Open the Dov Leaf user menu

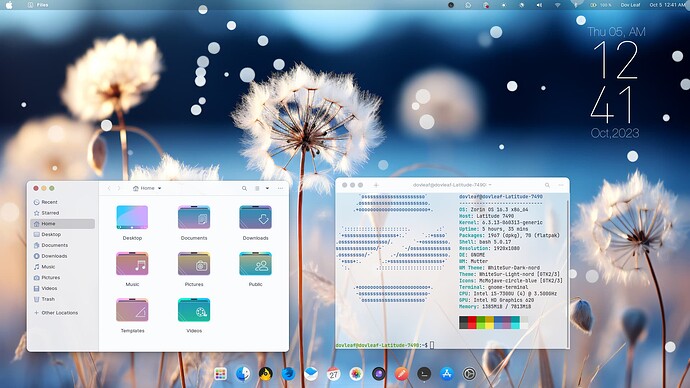point(630,5)
